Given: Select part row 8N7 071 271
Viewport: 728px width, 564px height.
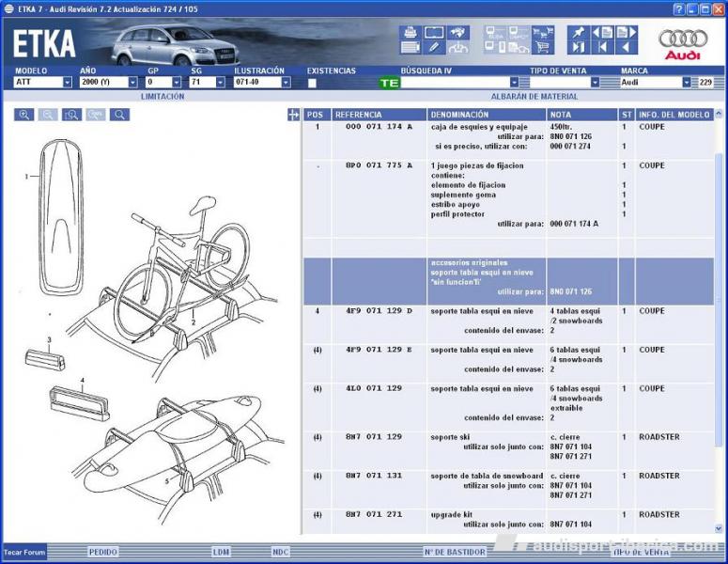Looking at the screenshot, I should (x=508, y=522).
